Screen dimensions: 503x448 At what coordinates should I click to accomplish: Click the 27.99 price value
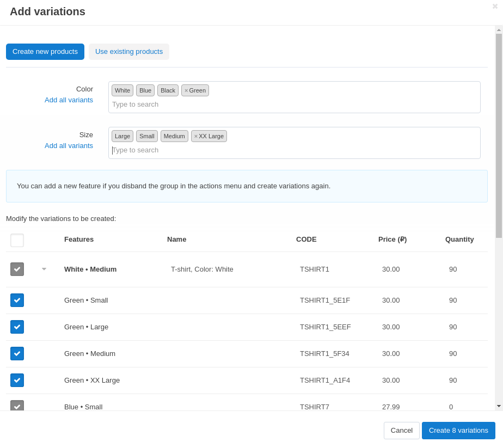point(391,407)
